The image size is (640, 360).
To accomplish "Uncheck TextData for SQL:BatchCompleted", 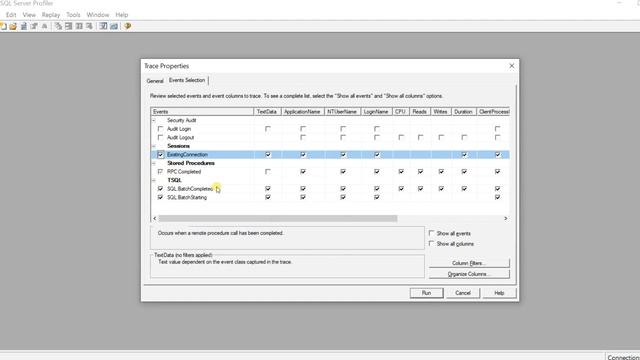I will (268, 189).
